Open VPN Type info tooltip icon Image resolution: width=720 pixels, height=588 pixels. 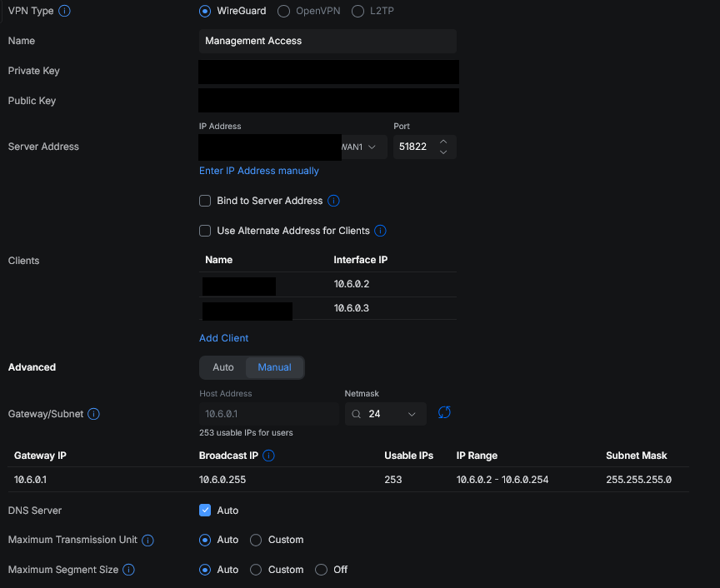coord(65,11)
